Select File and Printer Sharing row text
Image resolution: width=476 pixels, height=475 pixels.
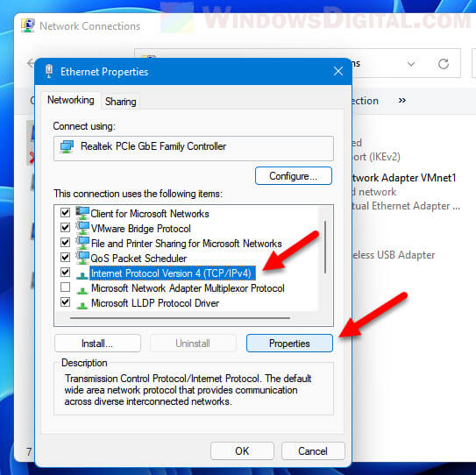pos(186,243)
